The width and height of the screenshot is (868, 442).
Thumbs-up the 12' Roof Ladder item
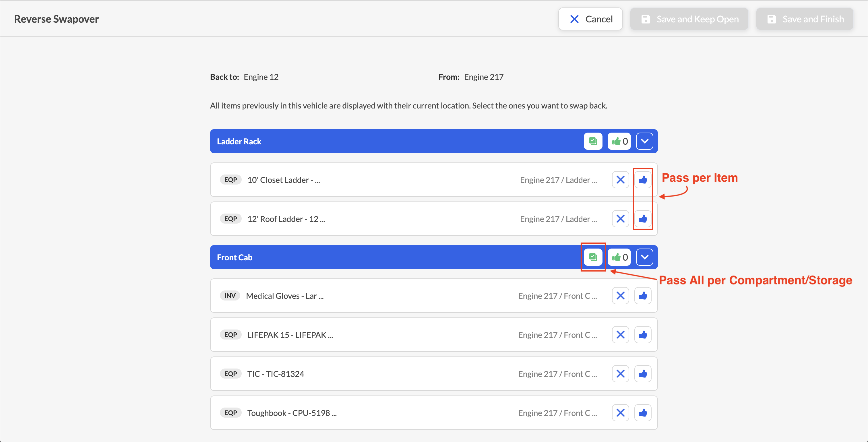pos(643,219)
